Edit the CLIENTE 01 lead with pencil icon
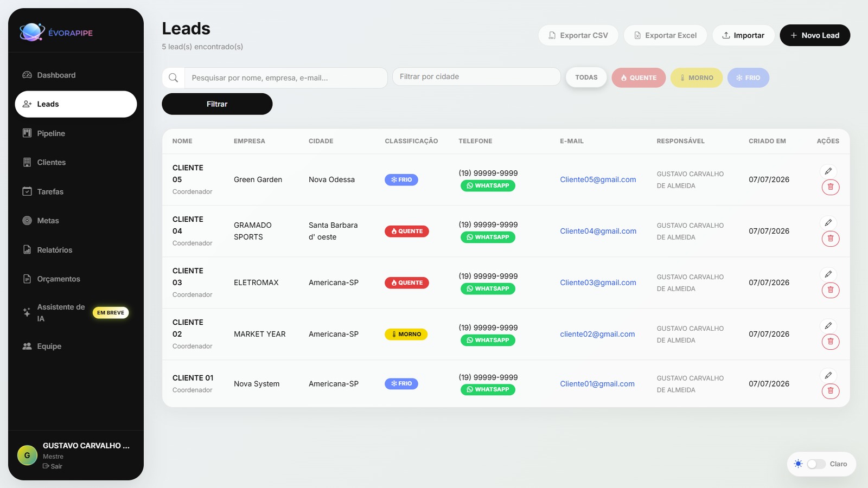Screen dimensions: 868x488 pyautogui.click(x=828, y=375)
